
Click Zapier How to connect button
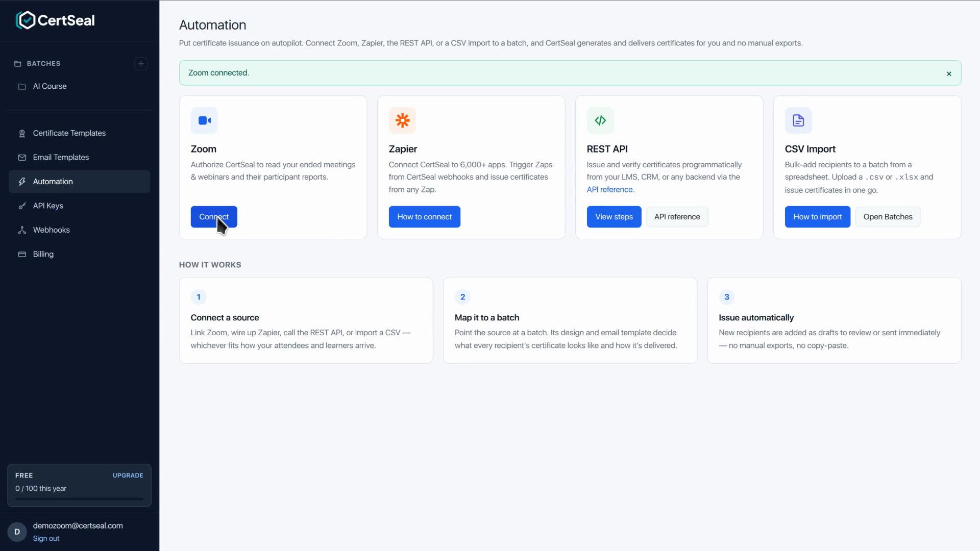point(425,217)
